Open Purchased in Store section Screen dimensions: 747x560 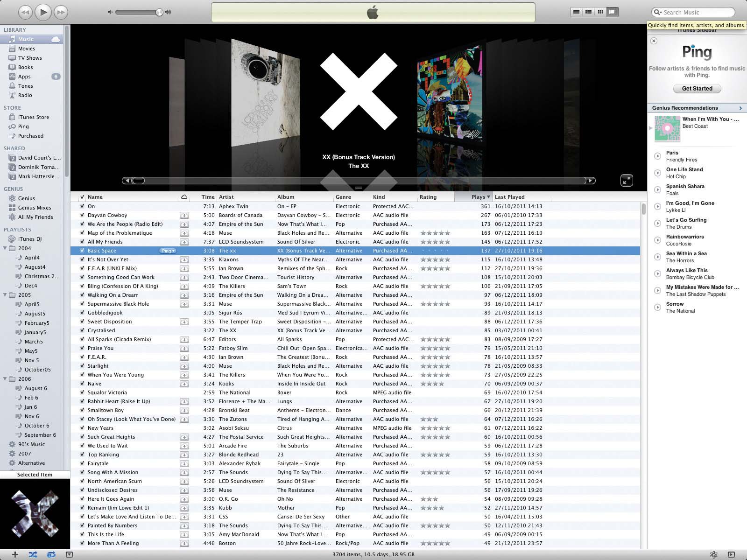pyautogui.click(x=30, y=136)
